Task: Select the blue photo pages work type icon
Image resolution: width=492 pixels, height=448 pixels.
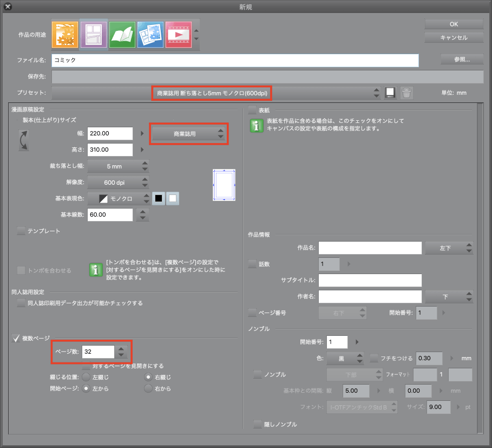Action: [150, 35]
